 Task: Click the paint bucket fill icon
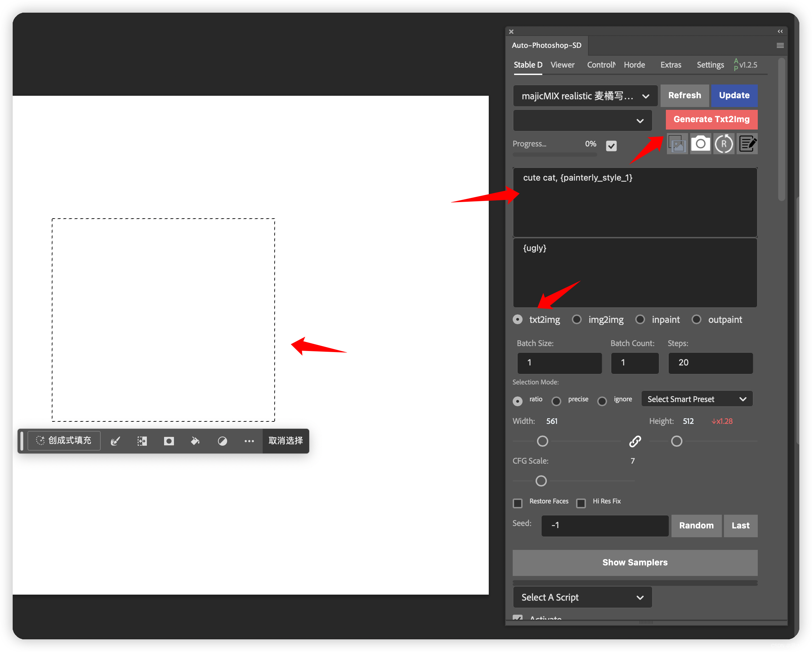[x=195, y=441]
